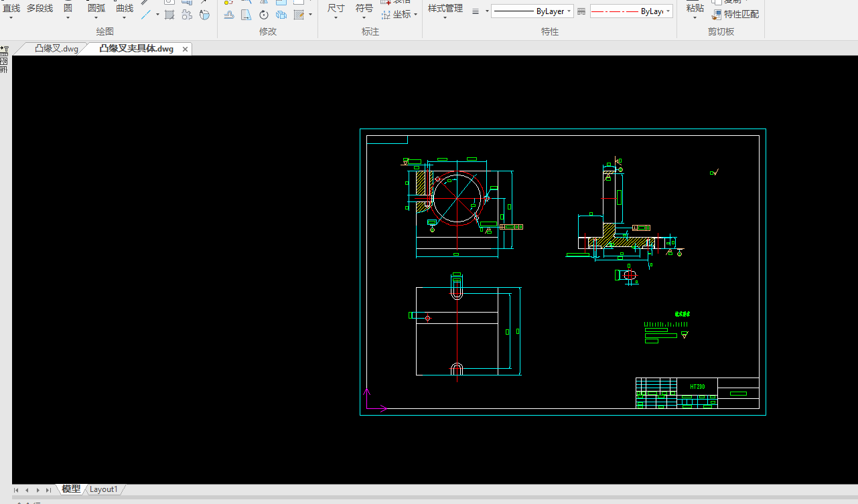Jump to the last layout tab arrow
Image resolution: width=858 pixels, height=504 pixels.
tap(48, 490)
